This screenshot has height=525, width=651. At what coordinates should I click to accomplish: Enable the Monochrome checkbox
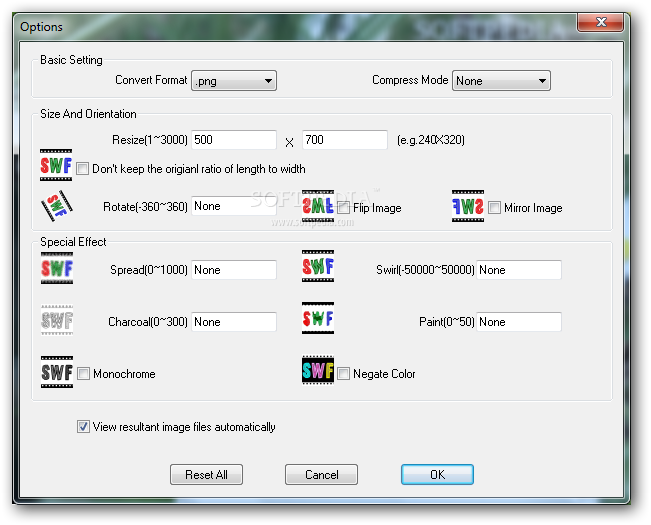click(x=83, y=374)
